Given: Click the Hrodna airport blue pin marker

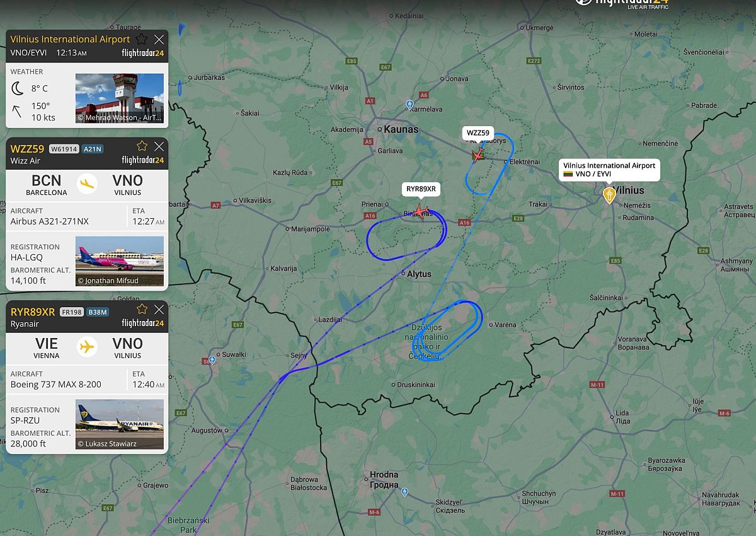Looking at the screenshot, I should point(404,492).
